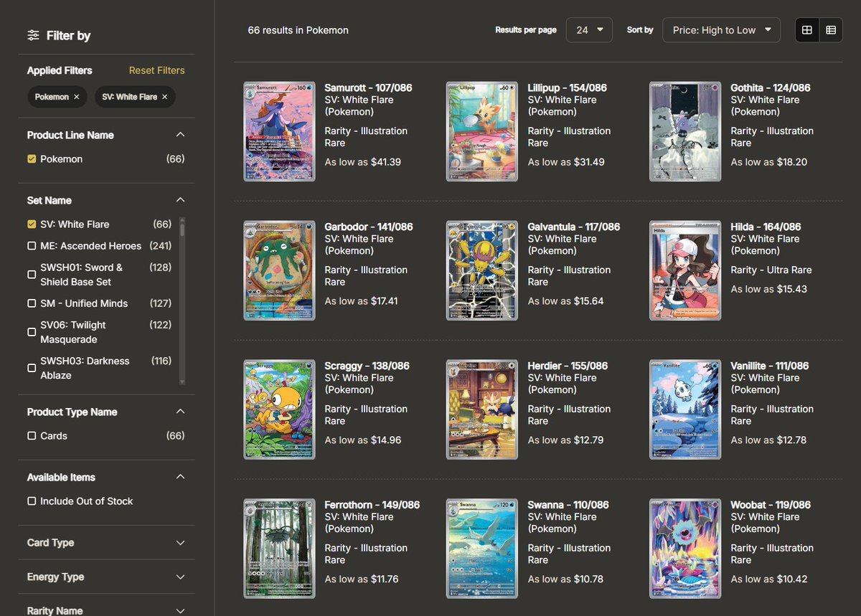Open the Sort by dropdown
The image size is (861, 616).
click(x=721, y=30)
